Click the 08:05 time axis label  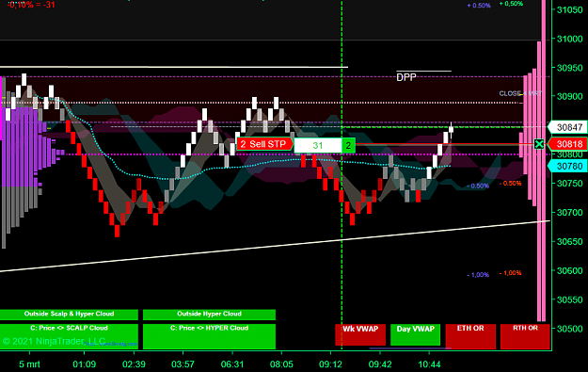click(x=281, y=364)
